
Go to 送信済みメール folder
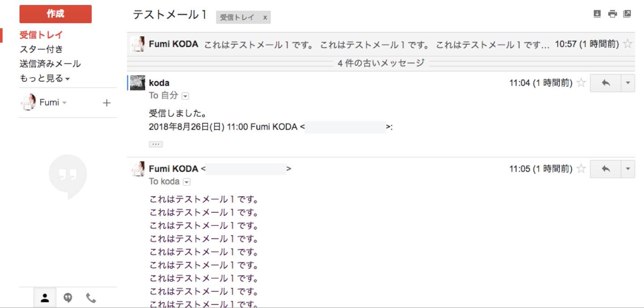pos(50,64)
